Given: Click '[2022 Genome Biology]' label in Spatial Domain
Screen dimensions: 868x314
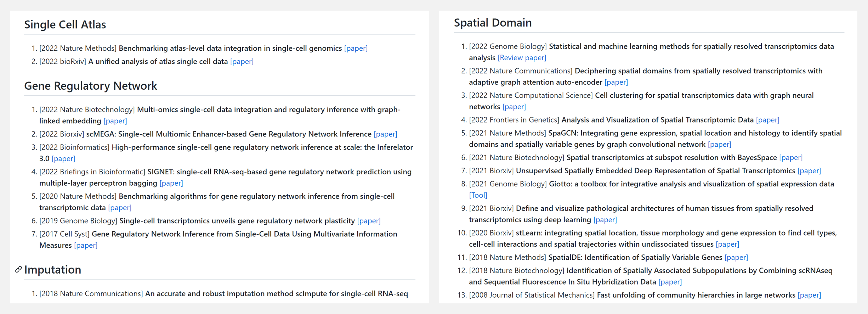Looking at the screenshot, I should tap(508, 46).
